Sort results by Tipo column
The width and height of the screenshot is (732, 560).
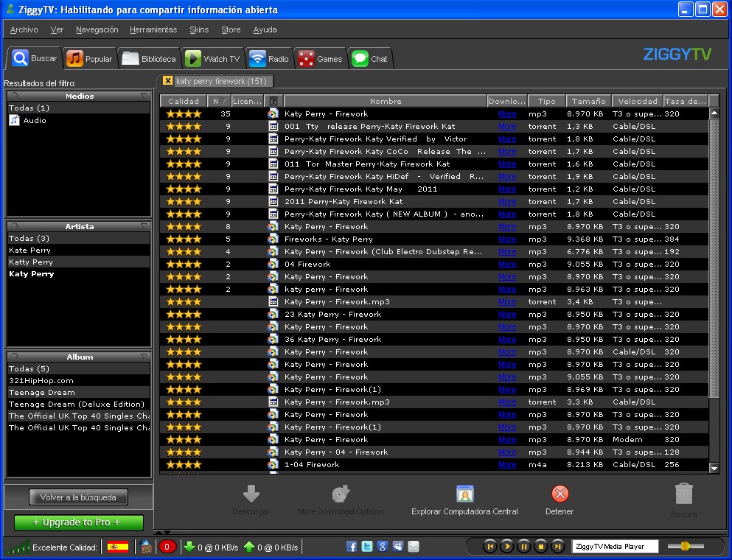546,101
